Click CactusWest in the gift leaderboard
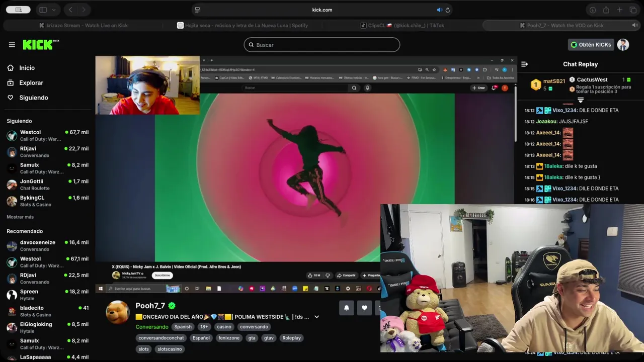644x362 pixels. click(592, 79)
